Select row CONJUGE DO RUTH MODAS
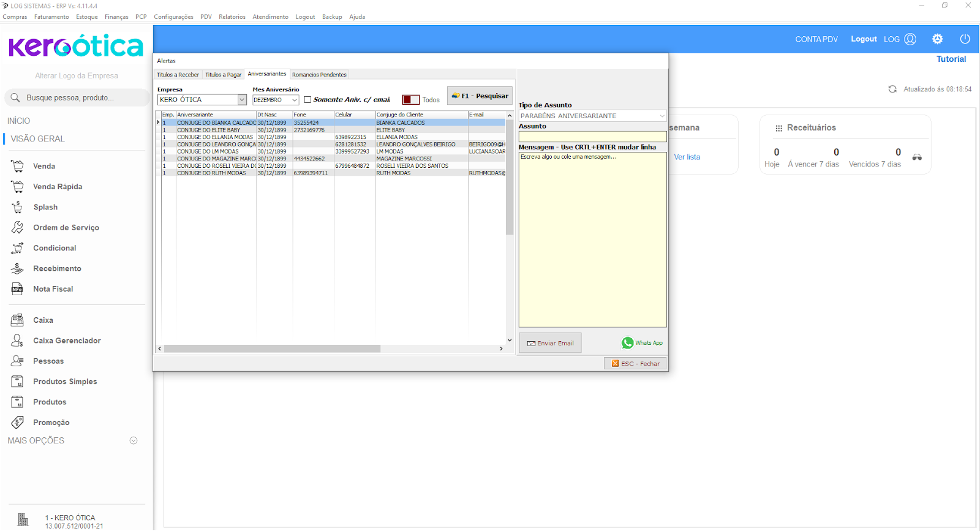The width and height of the screenshot is (980, 531). point(334,173)
